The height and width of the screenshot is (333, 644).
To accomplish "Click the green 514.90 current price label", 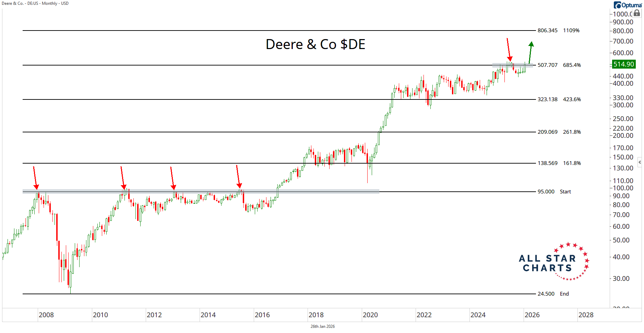I will (623, 64).
